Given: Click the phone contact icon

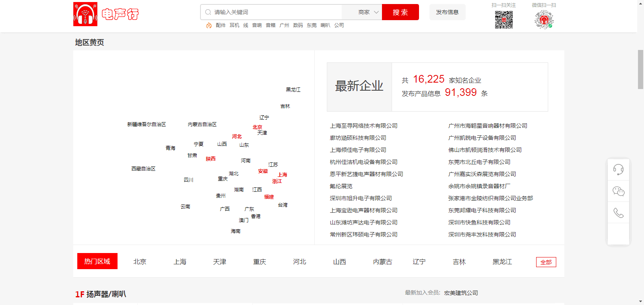Looking at the screenshot, I should (618, 213).
